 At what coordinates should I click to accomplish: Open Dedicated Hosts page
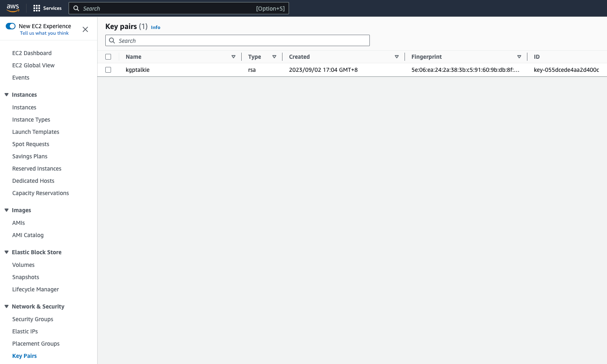tap(33, 181)
